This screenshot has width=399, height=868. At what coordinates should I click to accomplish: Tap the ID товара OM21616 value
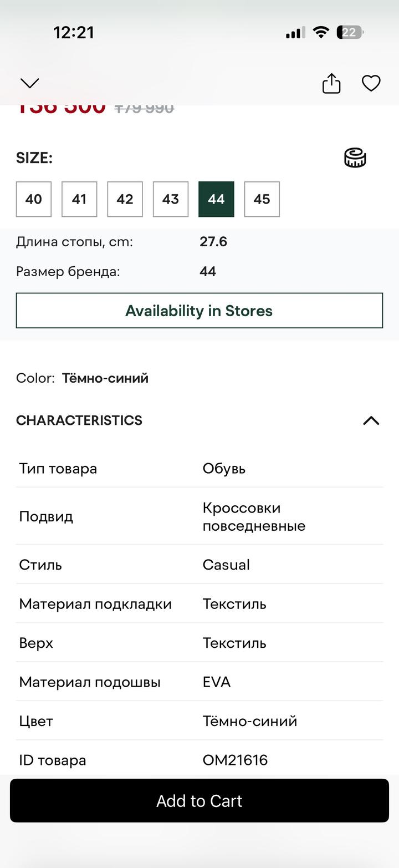coord(235,760)
